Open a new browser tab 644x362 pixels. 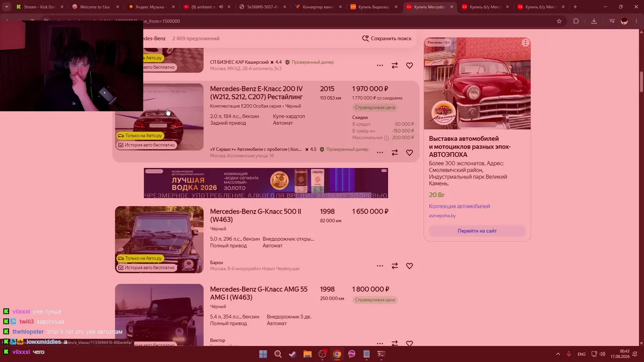(575, 7)
